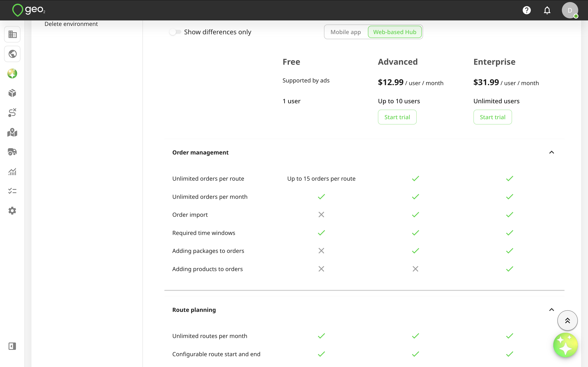Open the package box icon in sidebar
This screenshot has height=367, width=588.
(x=12, y=93)
